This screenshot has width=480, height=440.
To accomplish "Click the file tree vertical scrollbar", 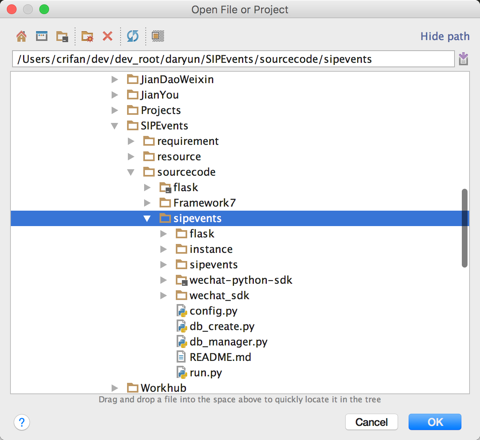I will [x=464, y=228].
